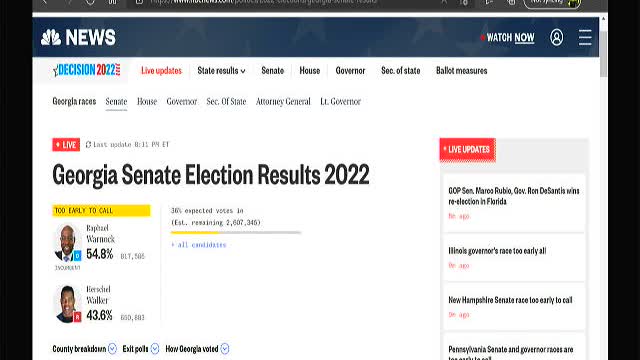Click the Raphael Warnock name
Viewport: 640px width, 360px height.
pos(100,233)
